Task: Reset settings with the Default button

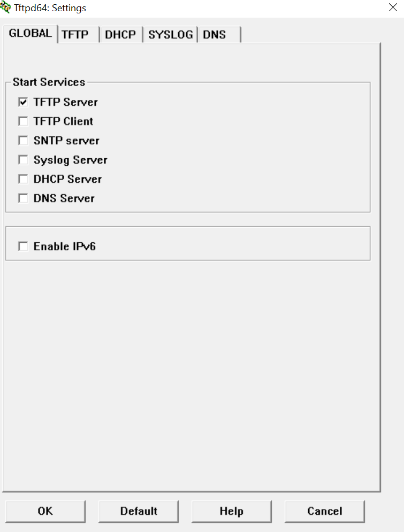Action: [x=139, y=511]
